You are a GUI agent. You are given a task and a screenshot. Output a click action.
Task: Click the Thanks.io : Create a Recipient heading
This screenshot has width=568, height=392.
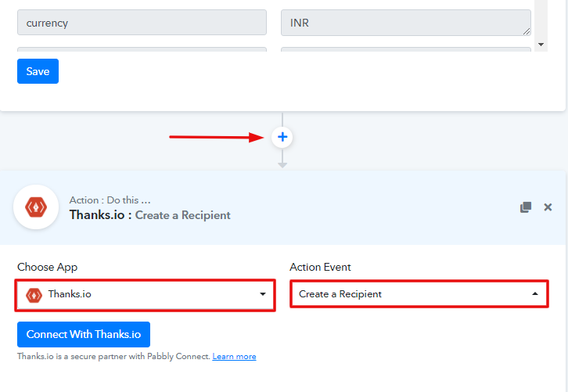pos(150,215)
